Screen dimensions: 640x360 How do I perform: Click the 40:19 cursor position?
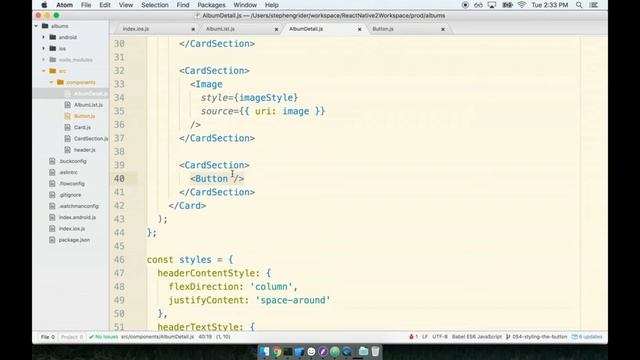coord(205,337)
